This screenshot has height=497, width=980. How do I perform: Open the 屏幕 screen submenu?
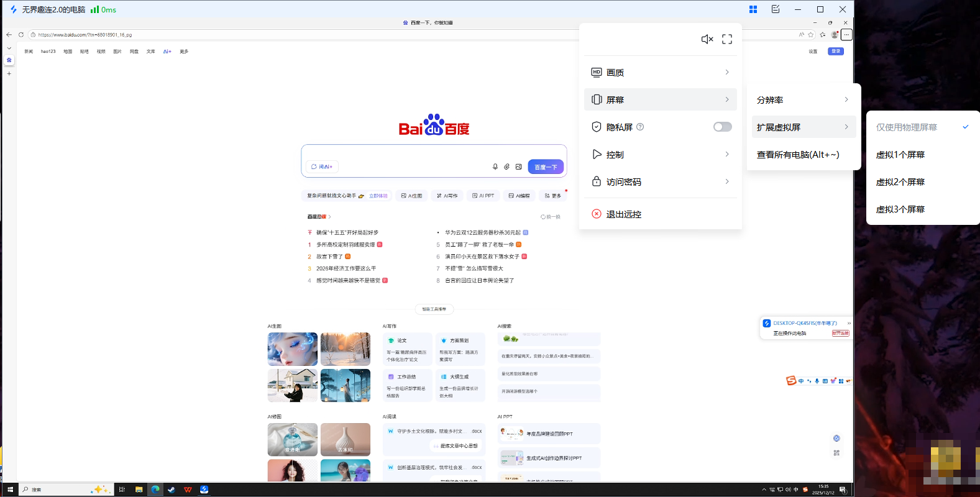(660, 99)
